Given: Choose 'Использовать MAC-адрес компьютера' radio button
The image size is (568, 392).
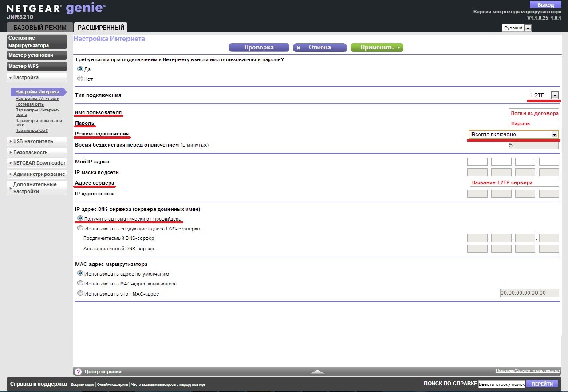Looking at the screenshot, I should pos(80,283).
